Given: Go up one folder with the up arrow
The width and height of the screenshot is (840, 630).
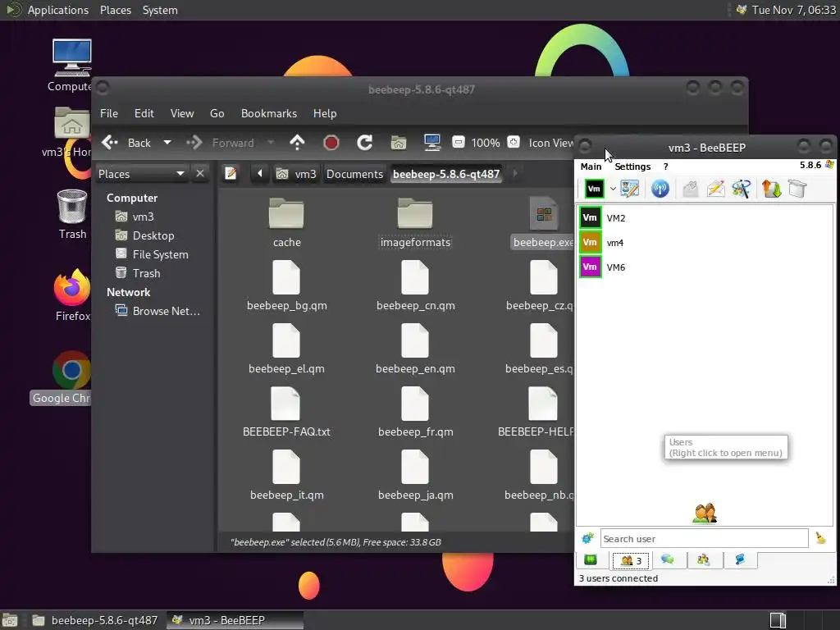Looking at the screenshot, I should click(x=297, y=143).
